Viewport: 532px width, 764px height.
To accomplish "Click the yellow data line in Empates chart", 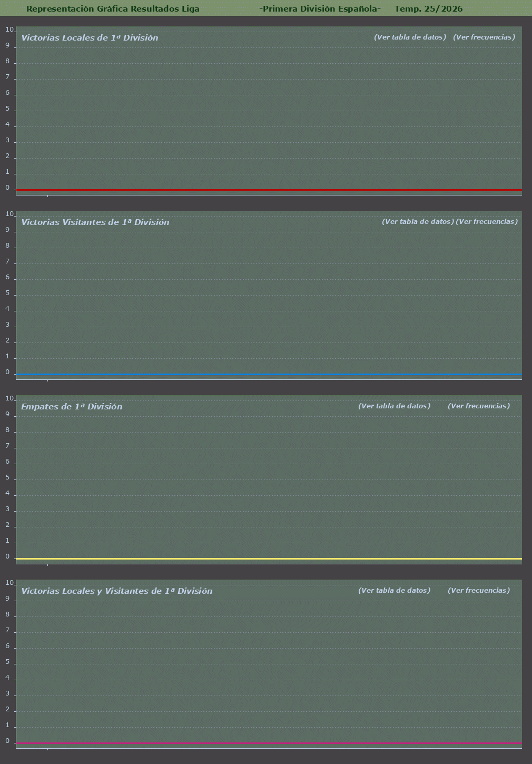I will (269, 559).
